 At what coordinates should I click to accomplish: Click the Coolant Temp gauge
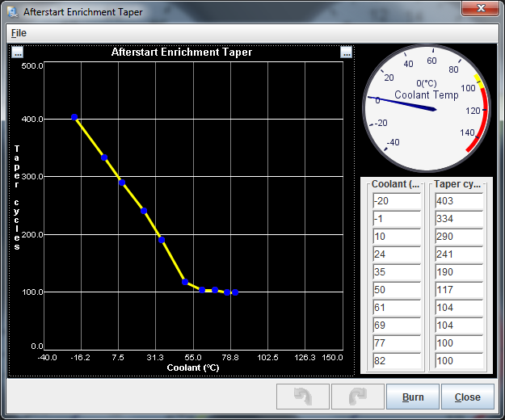pyautogui.click(x=425, y=107)
